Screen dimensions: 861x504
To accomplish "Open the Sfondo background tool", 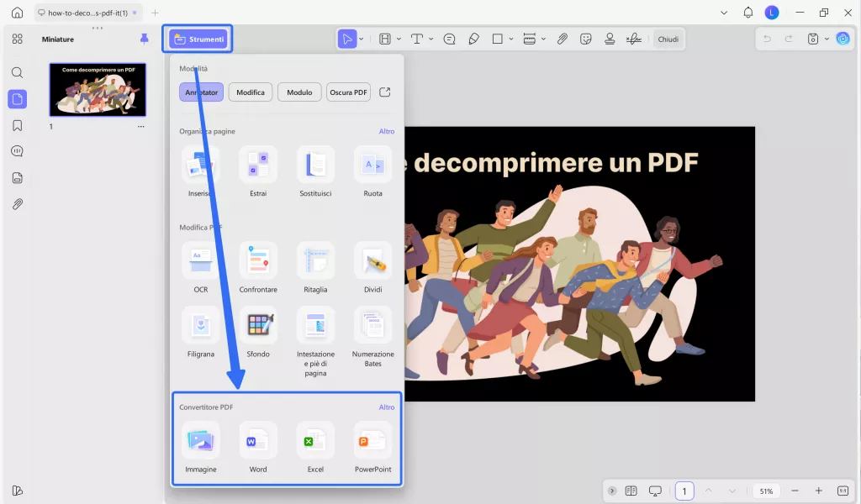I will tap(258, 333).
